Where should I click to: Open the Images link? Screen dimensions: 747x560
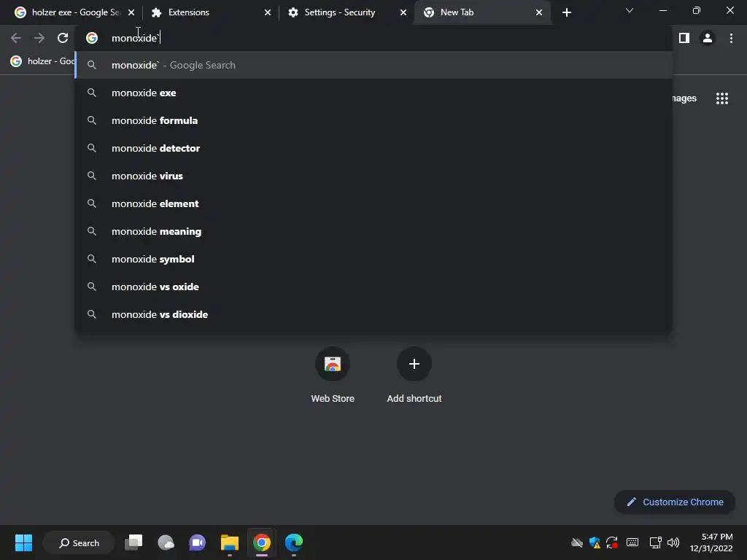coord(684,98)
